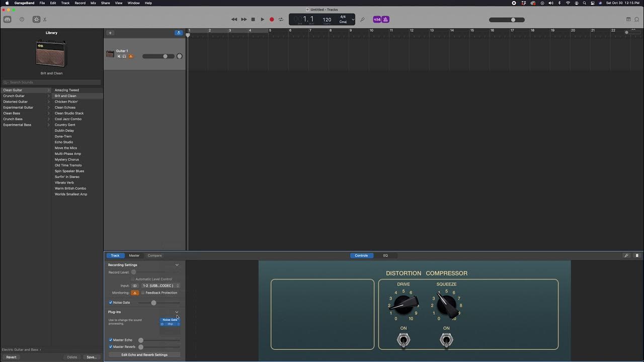This screenshot has height=362, width=644.
Task: Flip the Squeeze ON toggle switch
Action: (x=446, y=340)
